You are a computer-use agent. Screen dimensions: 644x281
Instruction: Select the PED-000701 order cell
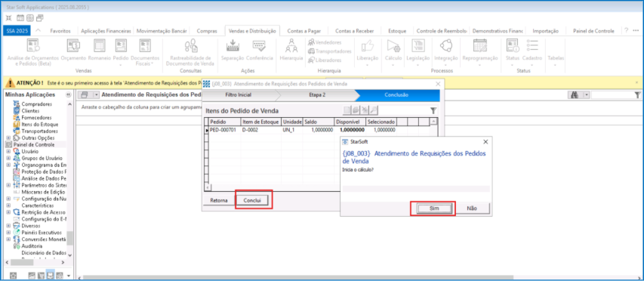tap(225, 129)
